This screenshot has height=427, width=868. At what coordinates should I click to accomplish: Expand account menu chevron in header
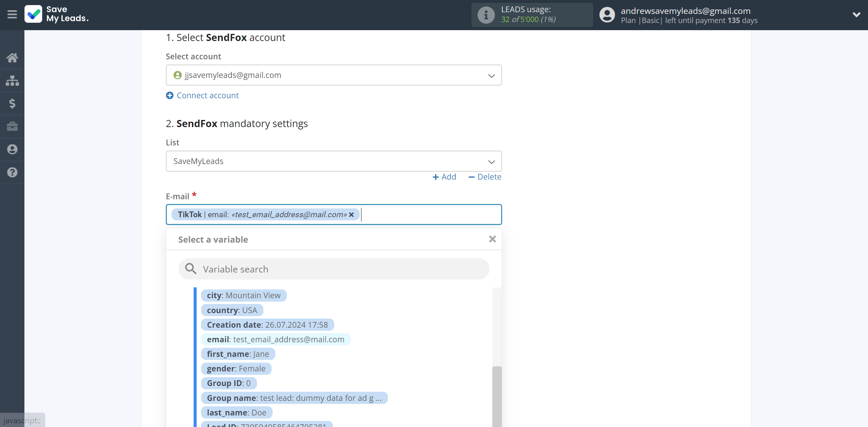point(856,15)
